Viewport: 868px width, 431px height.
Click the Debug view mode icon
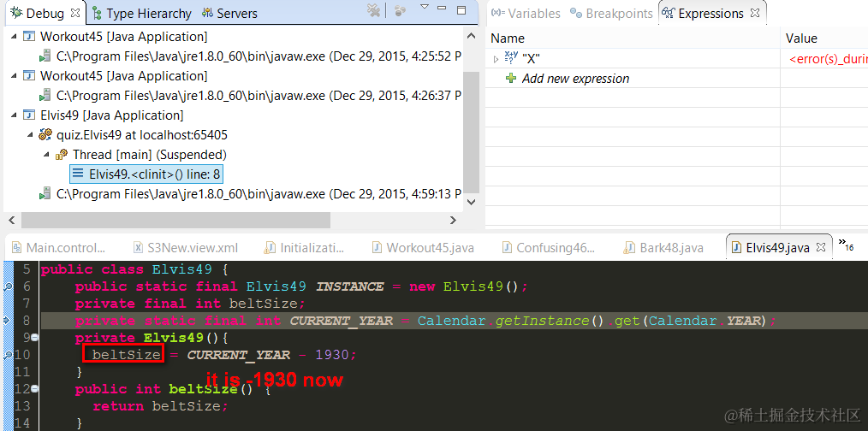(x=401, y=10)
